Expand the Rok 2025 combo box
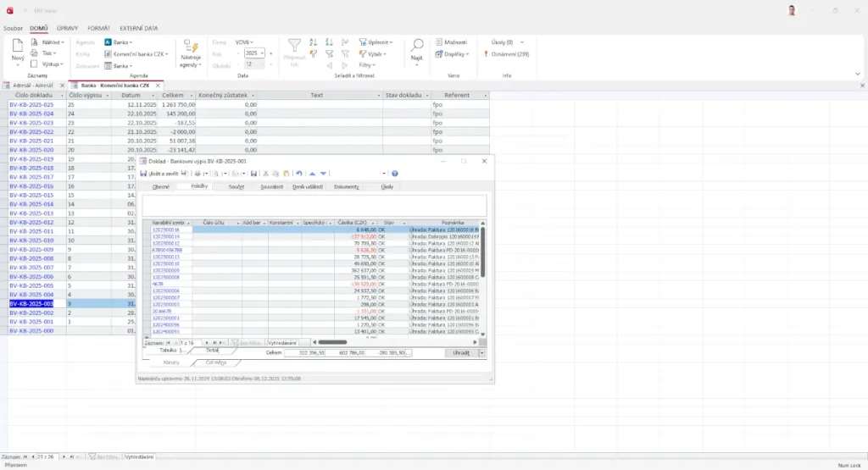 (x=262, y=53)
